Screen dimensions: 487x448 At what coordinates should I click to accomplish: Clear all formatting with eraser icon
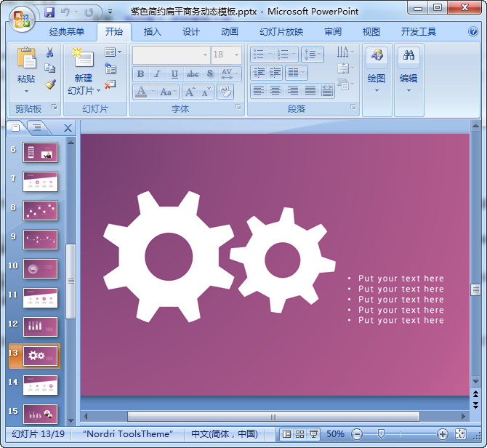(x=225, y=92)
